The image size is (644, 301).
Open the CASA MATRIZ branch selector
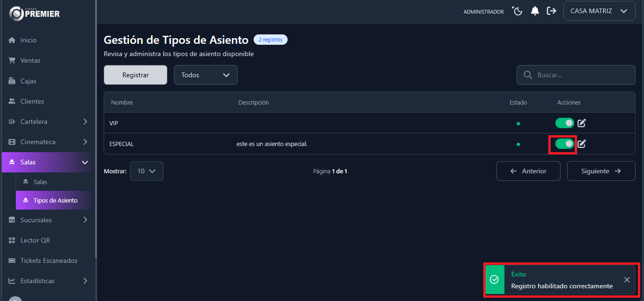point(599,10)
